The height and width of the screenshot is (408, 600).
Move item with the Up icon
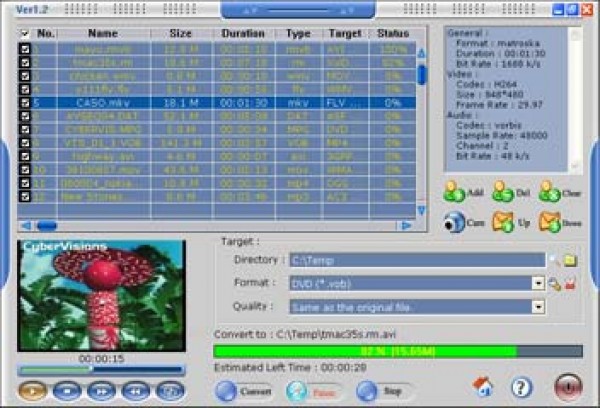coord(502,222)
